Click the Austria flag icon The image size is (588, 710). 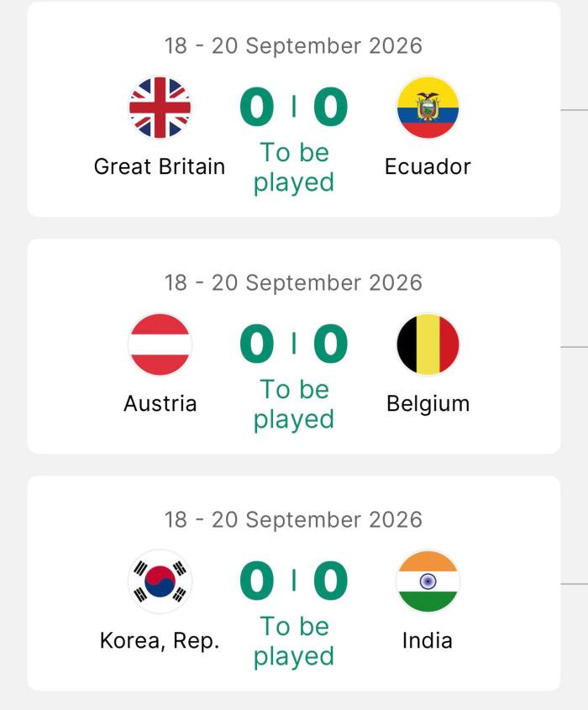pos(160,344)
